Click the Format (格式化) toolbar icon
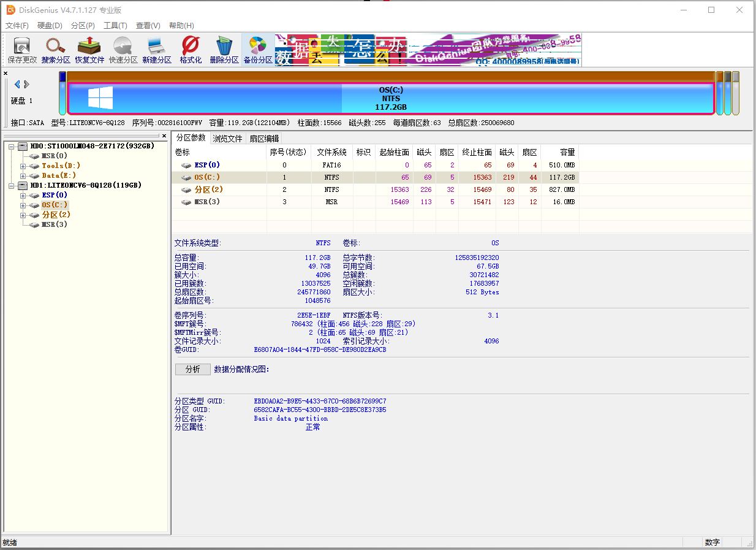 tap(191, 50)
